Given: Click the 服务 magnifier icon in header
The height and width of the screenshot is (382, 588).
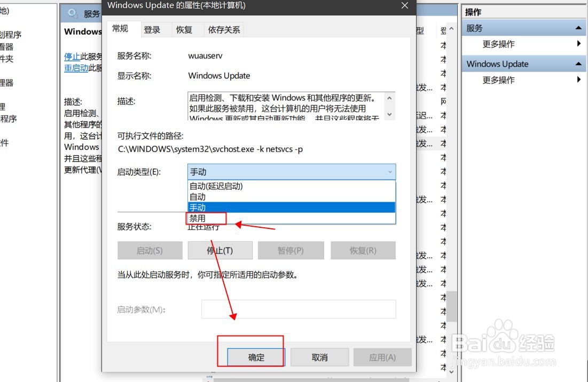Looking at the screenshot, I should click(x=73, y=13).
